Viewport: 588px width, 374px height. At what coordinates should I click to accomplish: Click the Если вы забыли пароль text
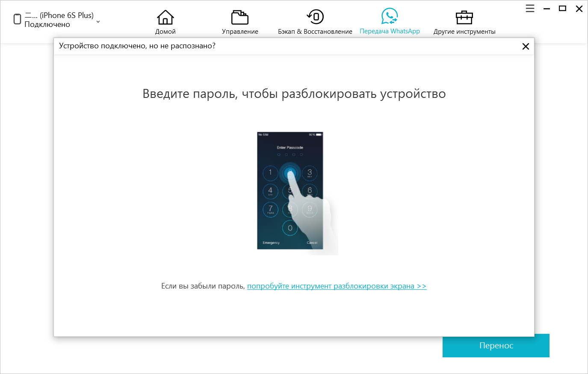[203, 286]
